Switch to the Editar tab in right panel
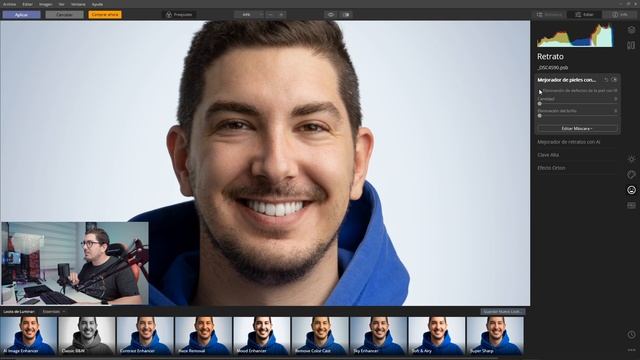Image resolution: width=640 pixels, height=360 pixels. (x=584, y=15)
